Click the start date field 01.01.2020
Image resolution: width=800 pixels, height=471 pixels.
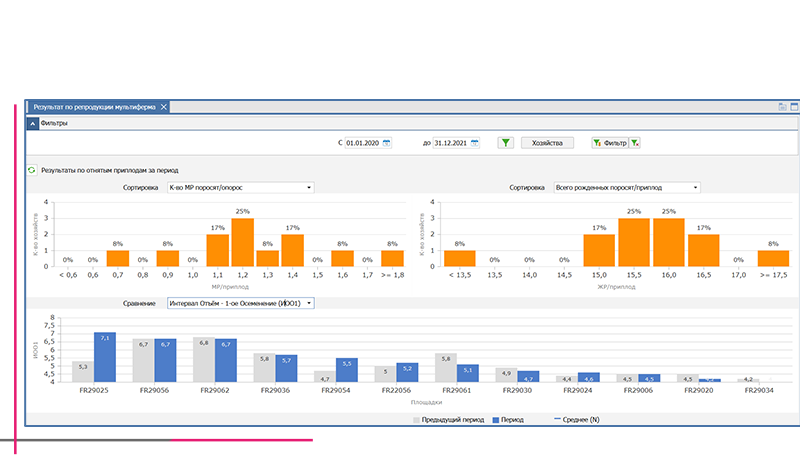[x=362, y=143]
